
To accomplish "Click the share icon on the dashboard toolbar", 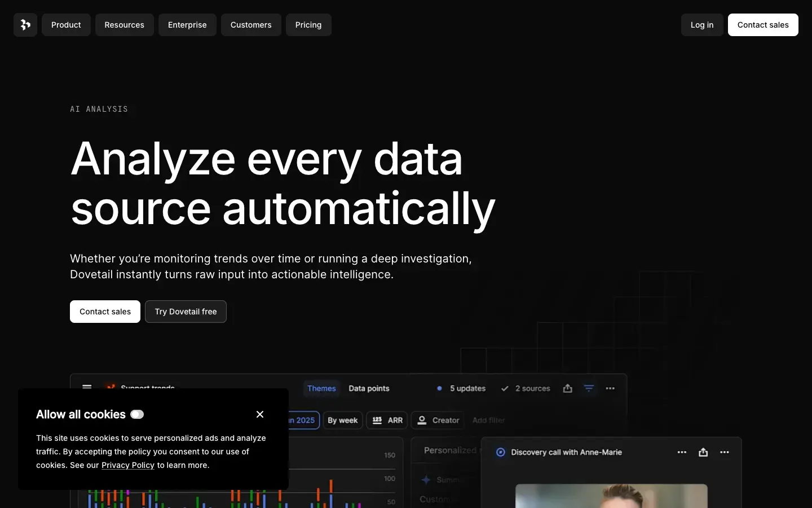I will tap(567, 388).
